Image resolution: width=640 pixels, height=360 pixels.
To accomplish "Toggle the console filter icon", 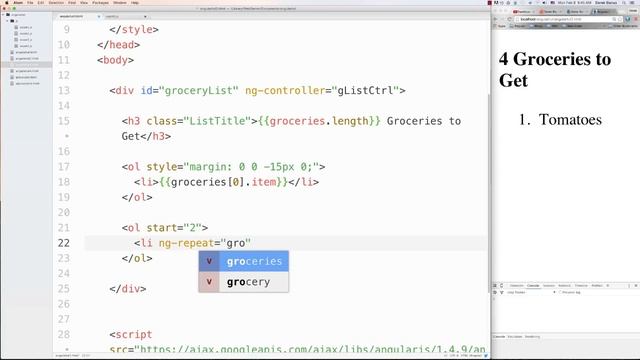I will (502, 292).
